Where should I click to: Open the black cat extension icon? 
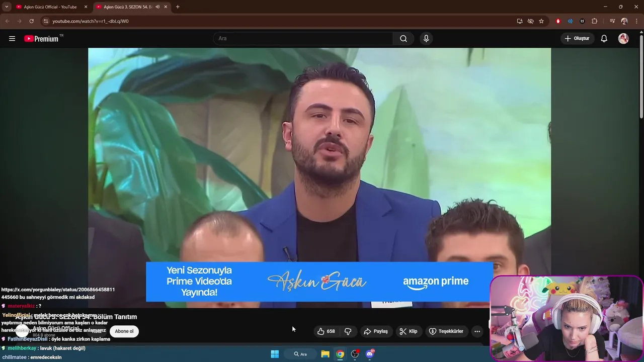[582, 21]
